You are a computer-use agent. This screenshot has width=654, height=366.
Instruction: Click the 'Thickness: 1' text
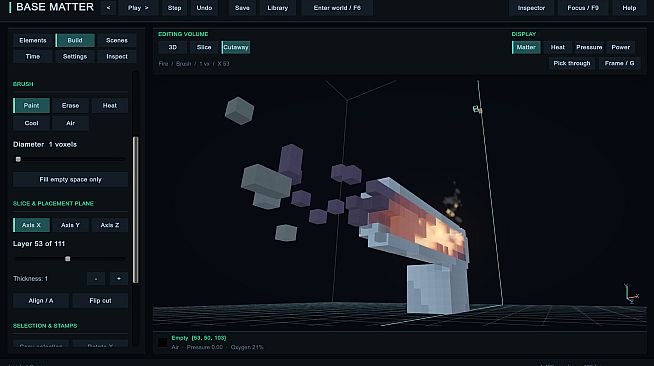click(30, 278)
